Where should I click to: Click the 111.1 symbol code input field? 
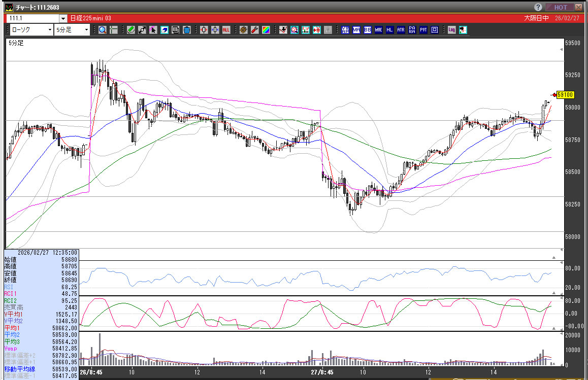(31, 18)
